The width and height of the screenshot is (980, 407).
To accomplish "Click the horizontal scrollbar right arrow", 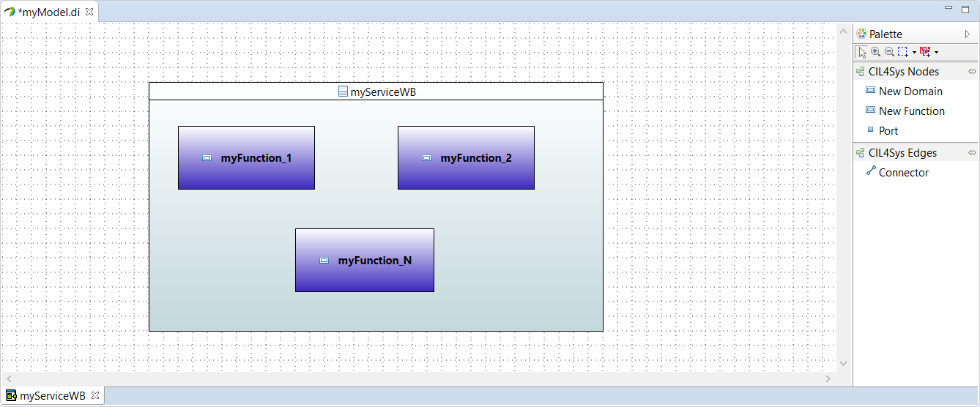I will pos(828,378).
